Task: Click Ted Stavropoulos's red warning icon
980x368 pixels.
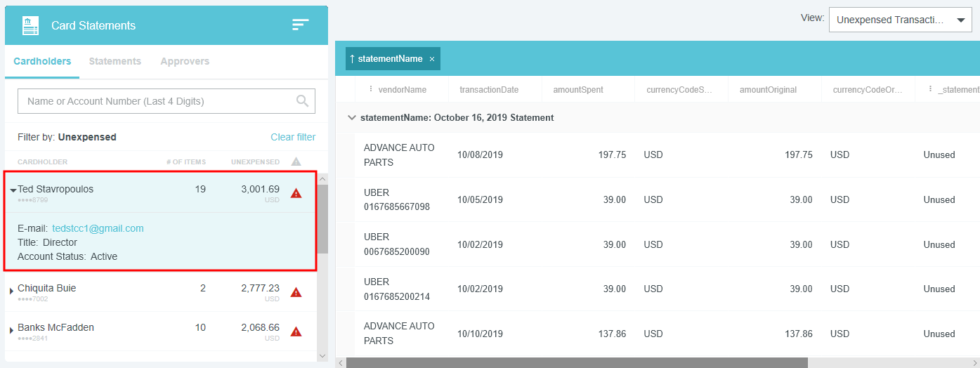Action: 296,193
